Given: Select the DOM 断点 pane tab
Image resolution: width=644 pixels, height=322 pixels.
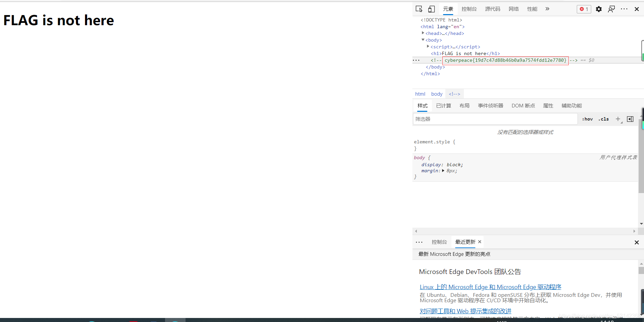Looking at the screenshot, I should click(523, 106).
